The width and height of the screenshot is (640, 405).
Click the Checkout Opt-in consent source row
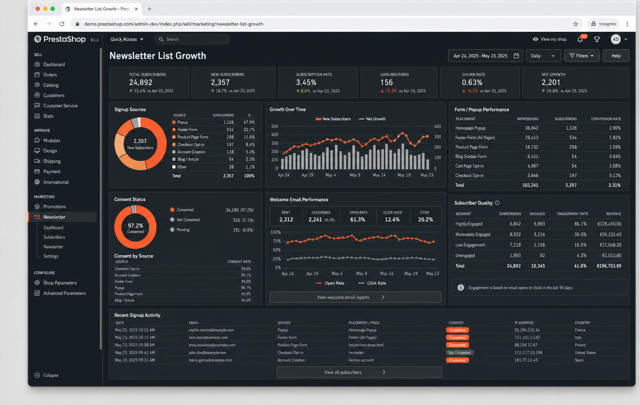pos(183,269)
